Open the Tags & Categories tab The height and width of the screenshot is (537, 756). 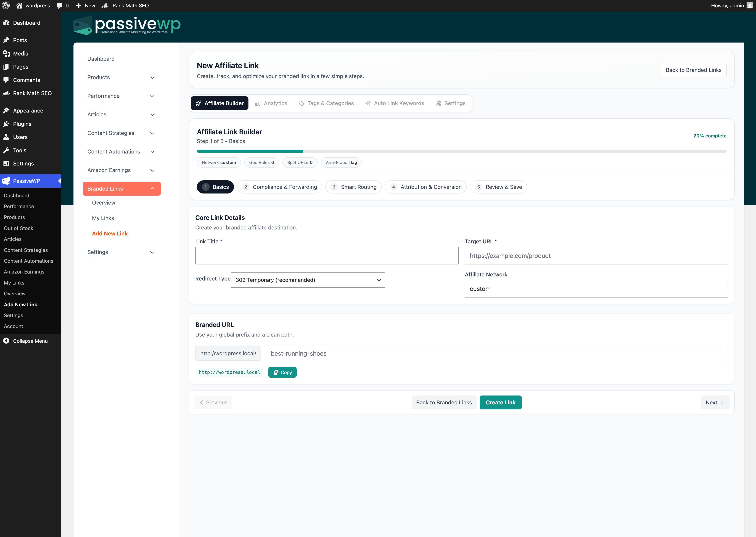326,103
